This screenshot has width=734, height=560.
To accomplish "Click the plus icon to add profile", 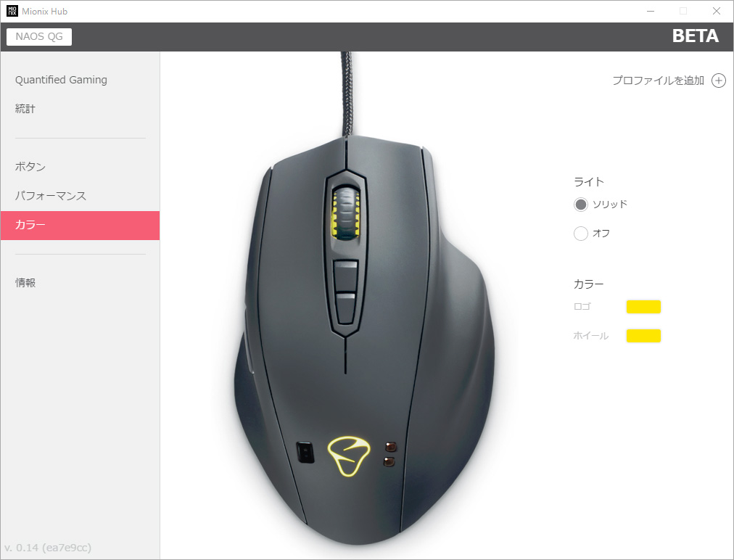I will pyautogui.click(x=719, y=81).
